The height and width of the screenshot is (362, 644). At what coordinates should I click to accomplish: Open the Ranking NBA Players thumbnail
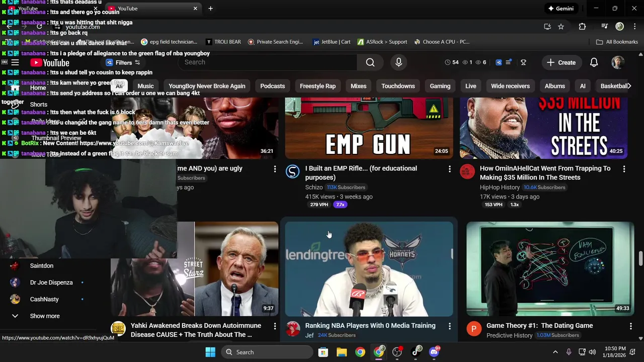[x=369, y=269]
